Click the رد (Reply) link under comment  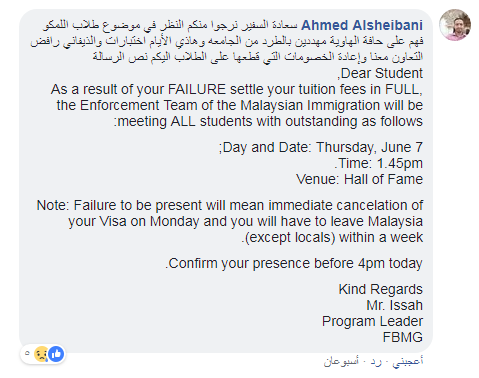coord(376,361)
